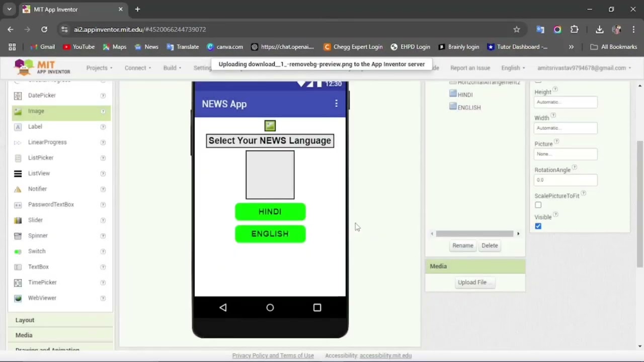The height and width of the screenshot is (362, 644).
Task: Open the Build dropdown menu
Action: (172, 68)
